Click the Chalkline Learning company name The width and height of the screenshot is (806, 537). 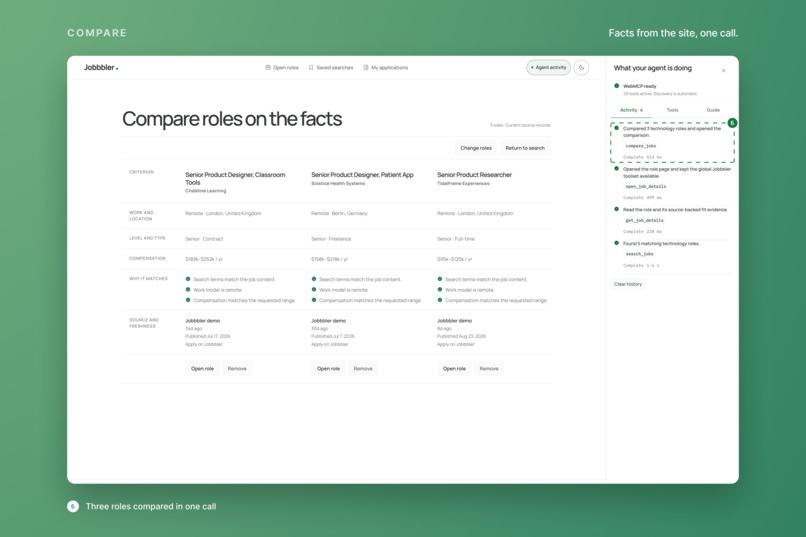206,191
